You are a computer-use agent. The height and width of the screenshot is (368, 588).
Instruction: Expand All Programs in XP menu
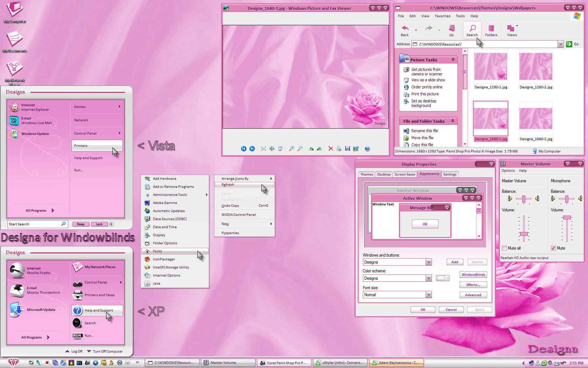(35, 337)
